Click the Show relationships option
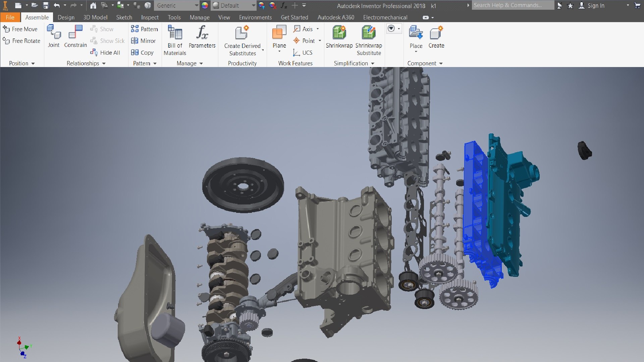644x362 pixels. pyautogui.click(x=102, y=29)
